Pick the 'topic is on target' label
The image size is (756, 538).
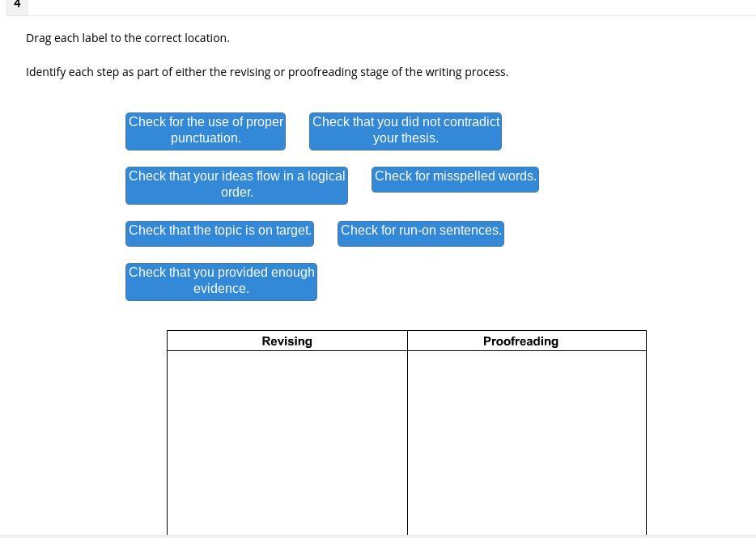pyautogui.click(x=220, y=234)
